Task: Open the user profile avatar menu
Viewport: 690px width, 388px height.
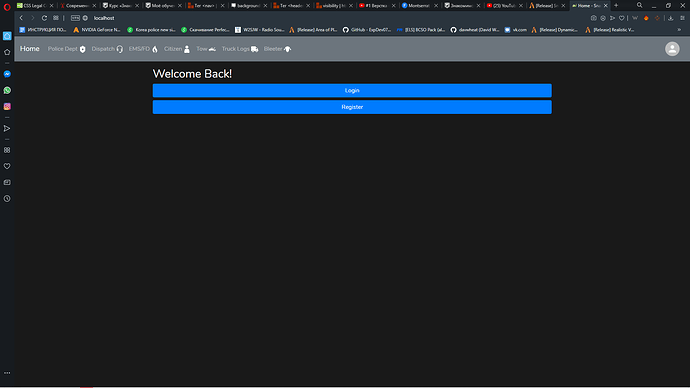Action: 672,49
